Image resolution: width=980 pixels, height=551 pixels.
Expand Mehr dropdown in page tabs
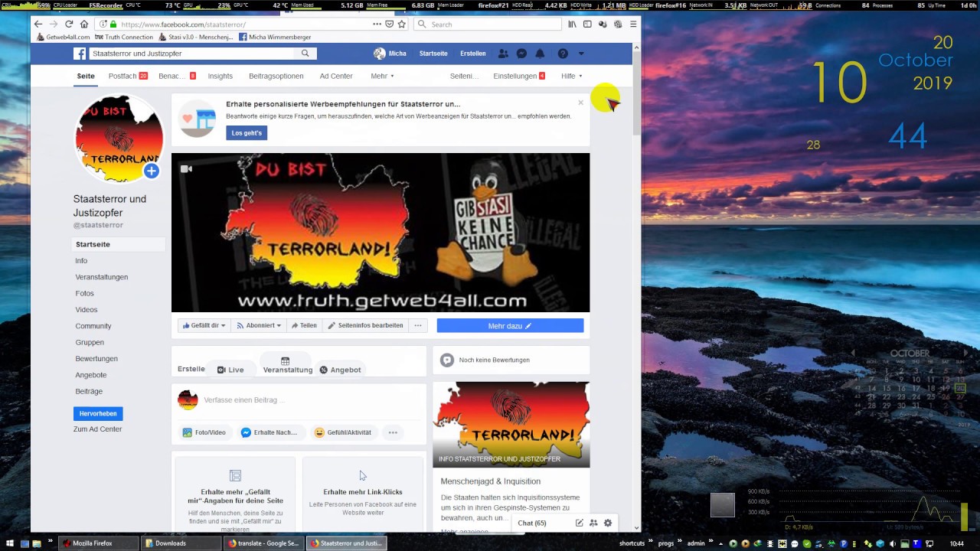(382, 76)
